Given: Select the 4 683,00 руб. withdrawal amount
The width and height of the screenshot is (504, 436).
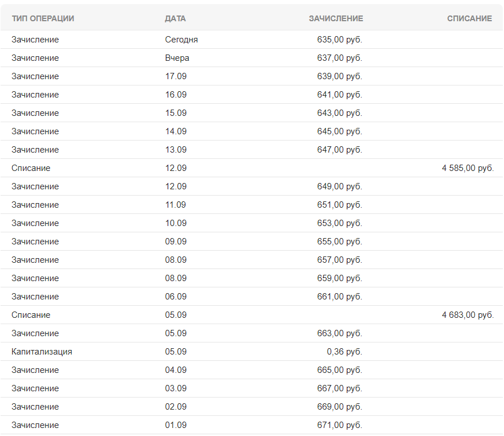Looking at the screenshot, I should (467, 315).
